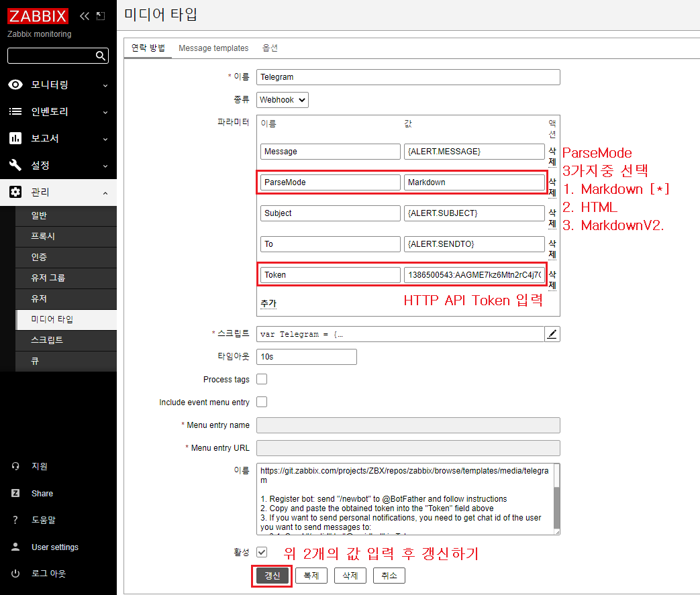
Task: Click the headset icon for 지원
Action: tap(15, 466)
